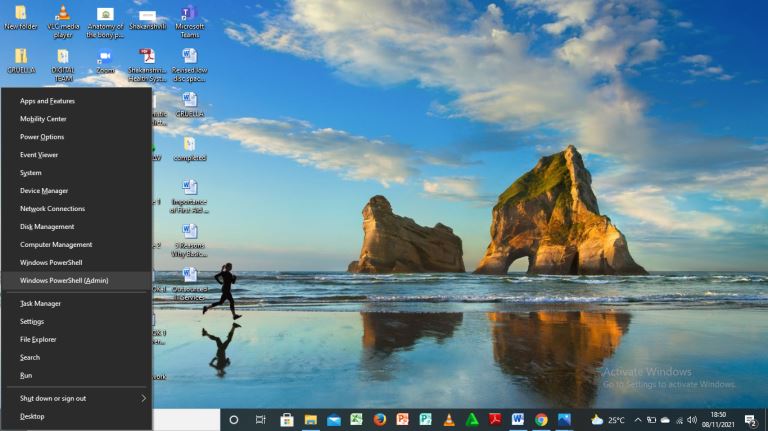This screenshot has height=431, width=768.
Task: Open Task View from the taskbar
Action: click(x=261, y=420)
